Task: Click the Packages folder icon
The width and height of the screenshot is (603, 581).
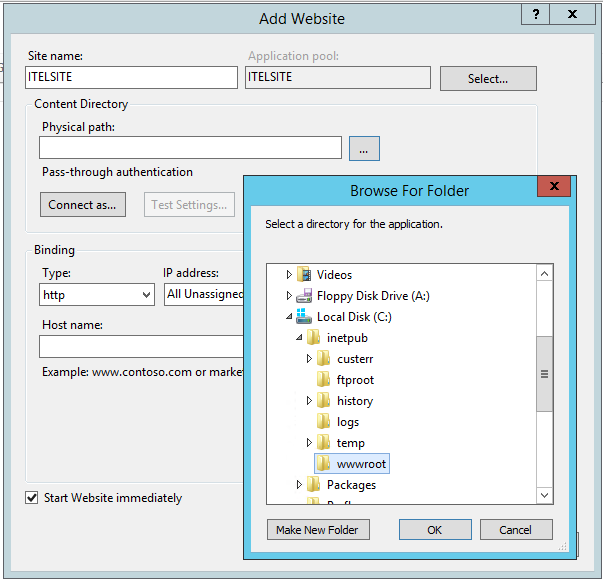Action: click(313, 484)
